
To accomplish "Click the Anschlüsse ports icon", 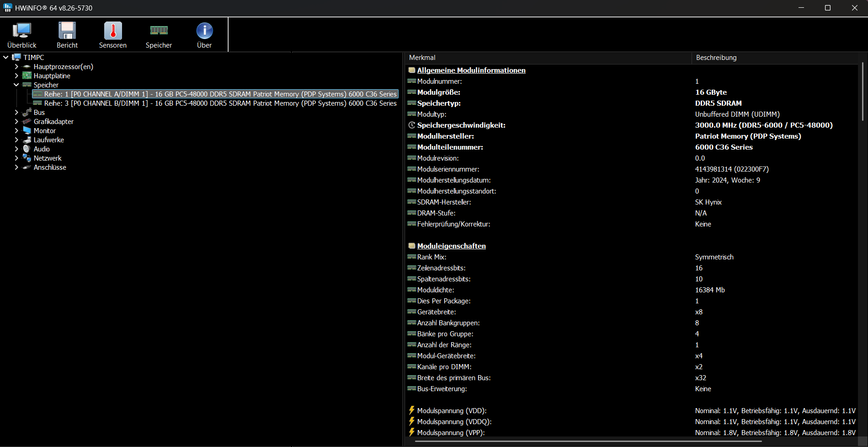I will coord(27,167).
